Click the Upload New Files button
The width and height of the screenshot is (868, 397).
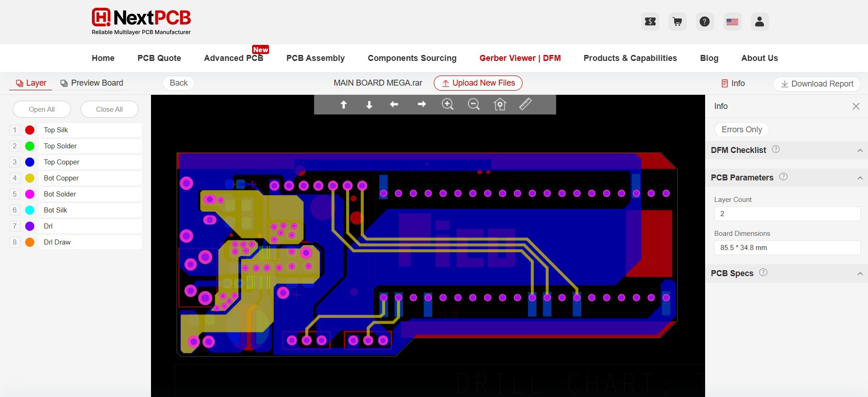pyautogui.click(x=478, y=83)
